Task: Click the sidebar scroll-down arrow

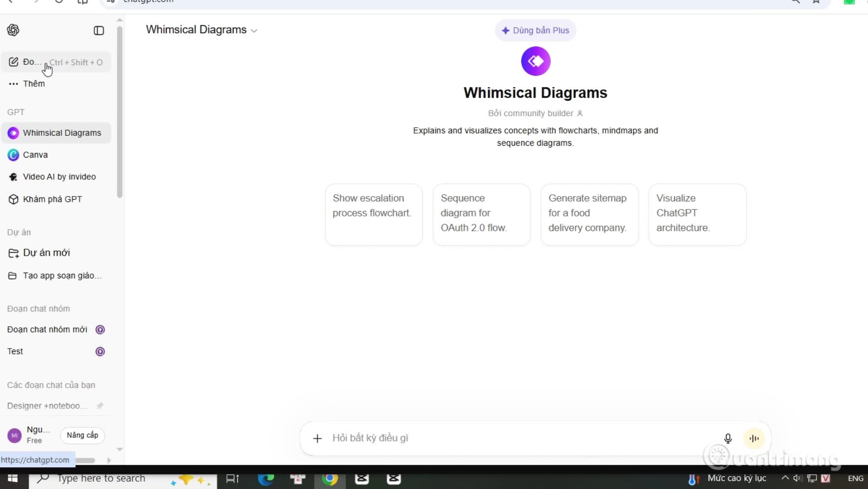Action: pyautogui.click(x=120, y=450)
